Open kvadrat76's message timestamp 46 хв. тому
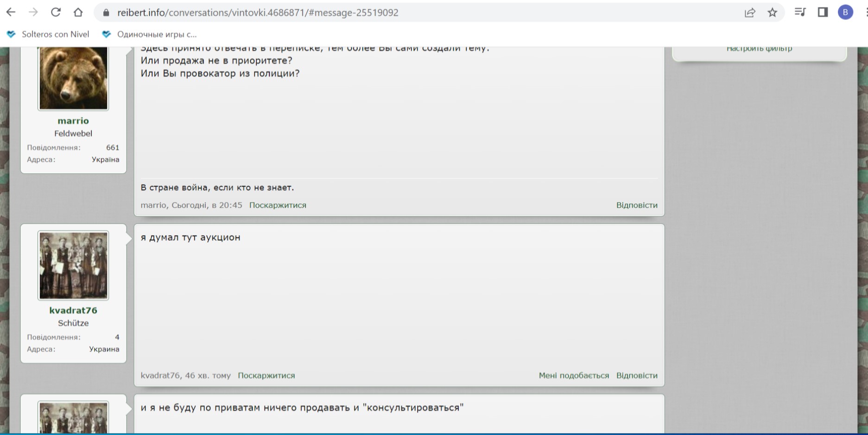Screen dimensions: 868x435 (x=208, y=376)
